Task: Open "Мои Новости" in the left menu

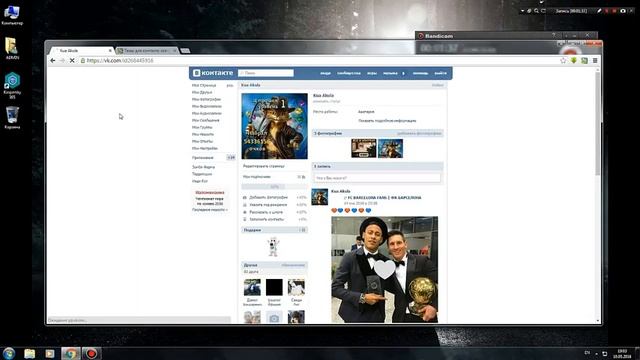Action: [x=203, y=134]
